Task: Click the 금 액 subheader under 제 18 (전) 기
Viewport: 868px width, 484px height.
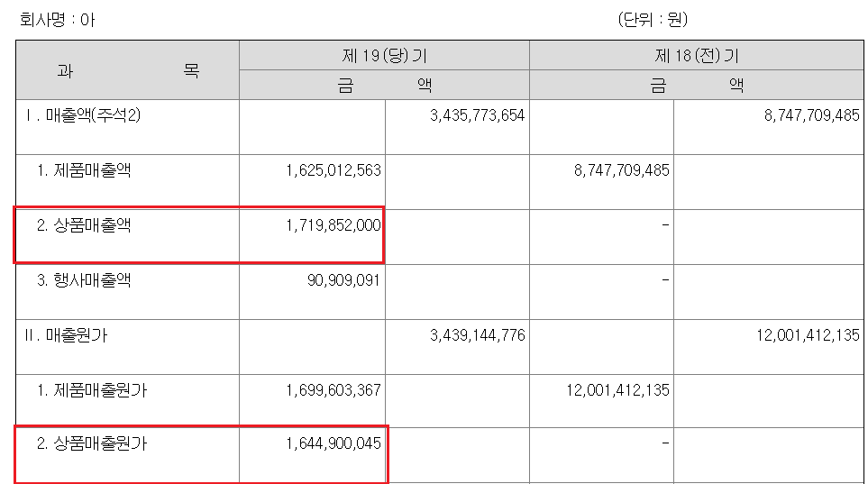Action: pos(697,85)
